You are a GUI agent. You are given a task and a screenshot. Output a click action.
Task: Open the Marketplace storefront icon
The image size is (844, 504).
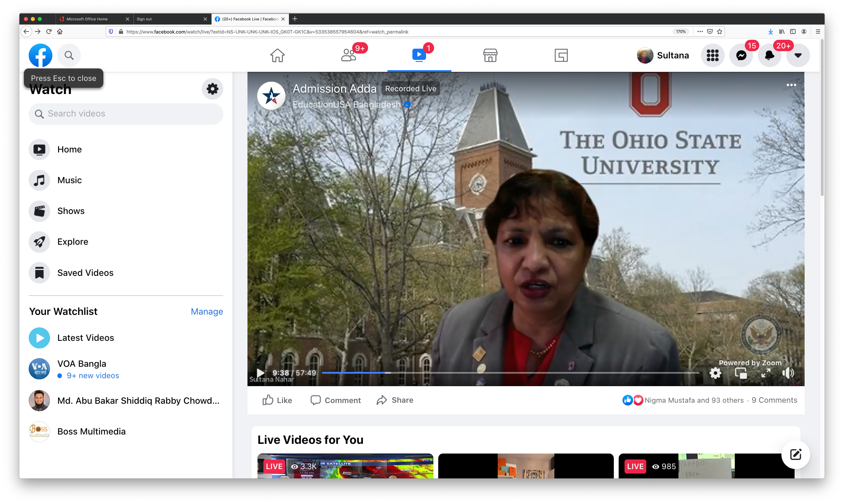[490, 55]
